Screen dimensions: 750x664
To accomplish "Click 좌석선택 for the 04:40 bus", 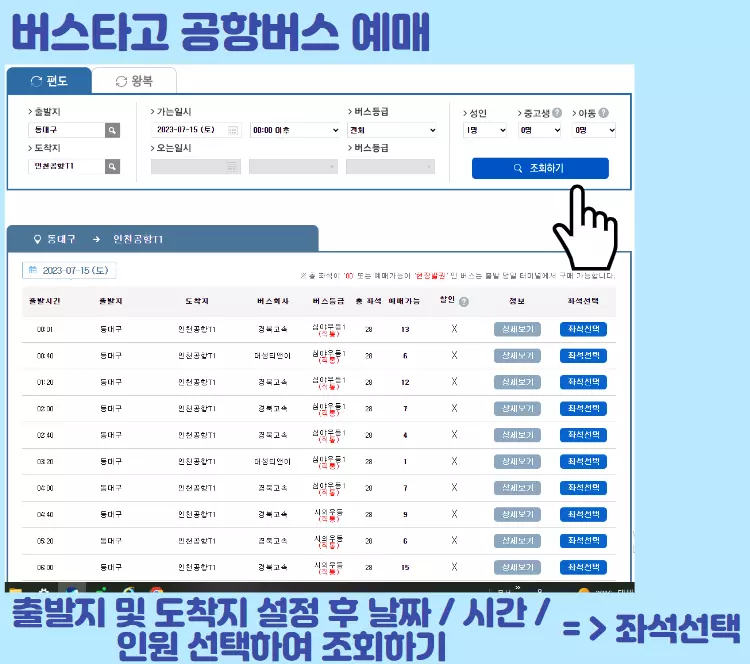I will [x=583, y=514].
